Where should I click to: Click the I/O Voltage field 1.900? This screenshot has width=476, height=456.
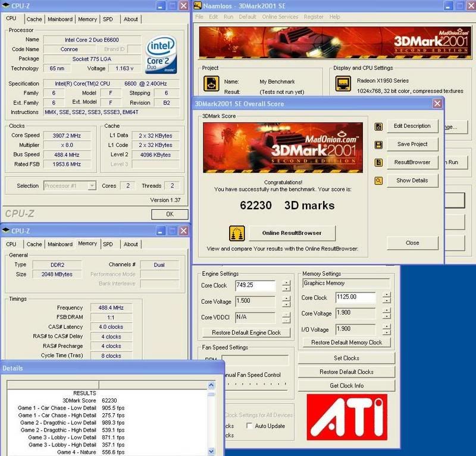[355, 329]
